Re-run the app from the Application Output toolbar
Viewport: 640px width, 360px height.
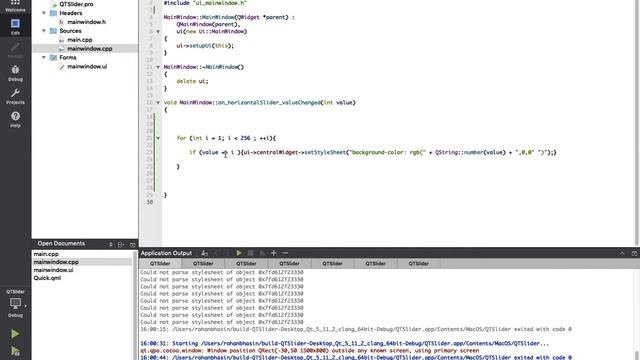(x=239, y=253)
